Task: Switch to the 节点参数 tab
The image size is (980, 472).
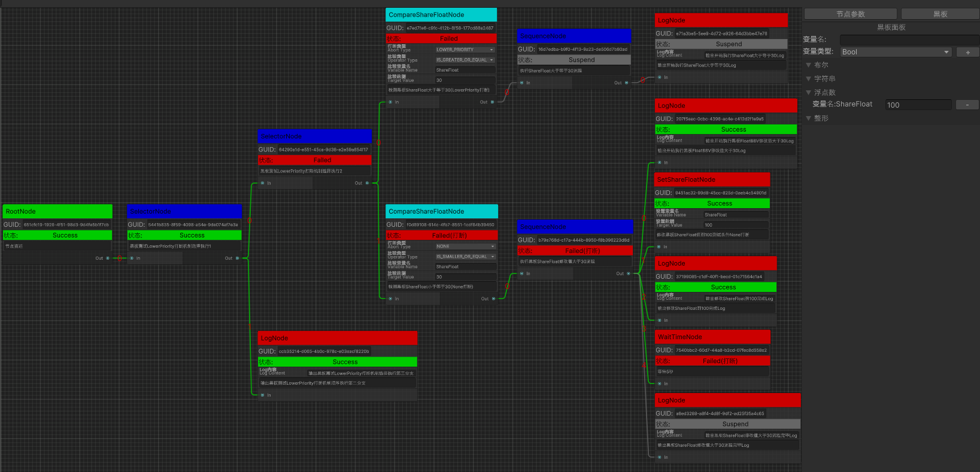Action: coord(850,14)
